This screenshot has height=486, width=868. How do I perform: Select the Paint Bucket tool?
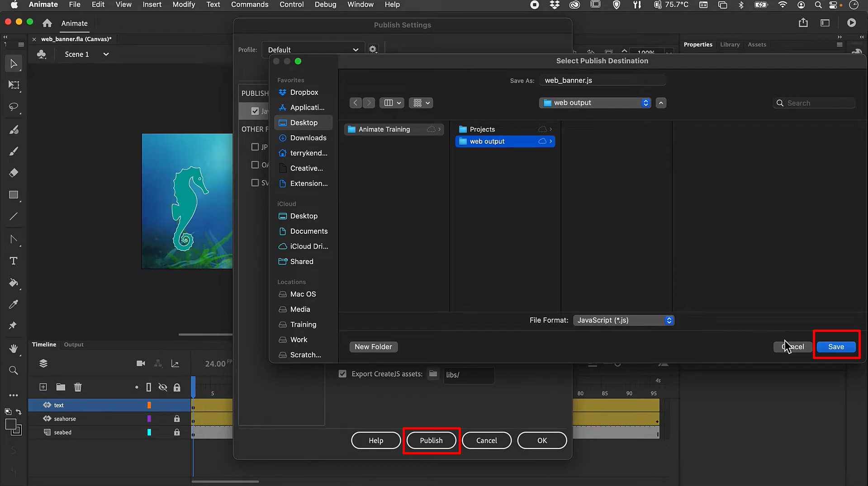pos(13,283)
